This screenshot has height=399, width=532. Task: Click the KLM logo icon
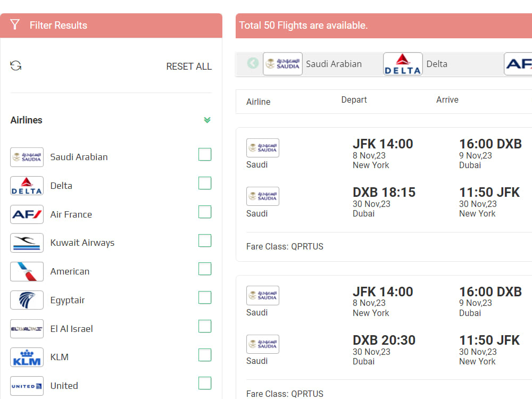click(x=27, y=358)
